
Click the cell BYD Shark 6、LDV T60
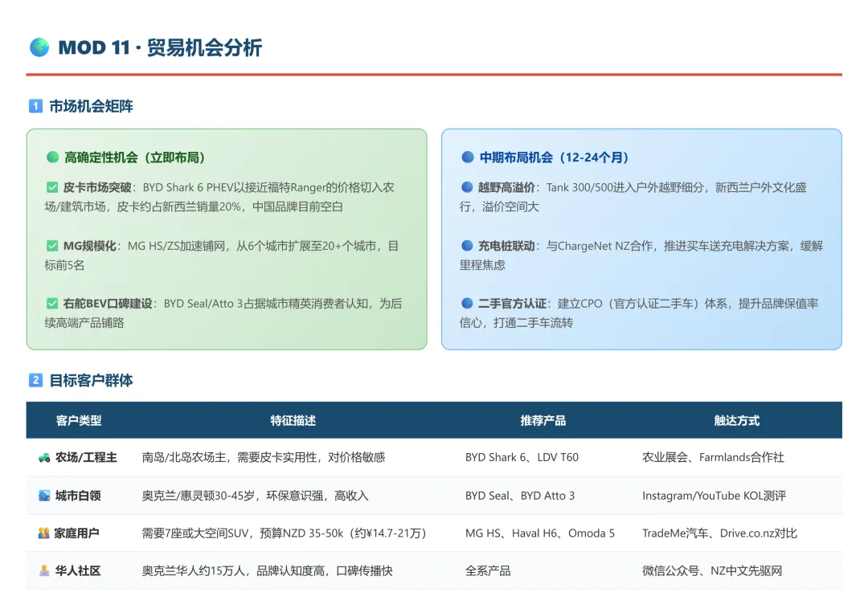tap(522, 457)
